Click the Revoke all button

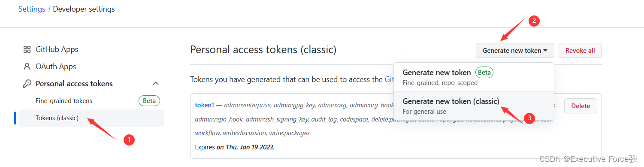pyautogui.click(x=580, y=51)
